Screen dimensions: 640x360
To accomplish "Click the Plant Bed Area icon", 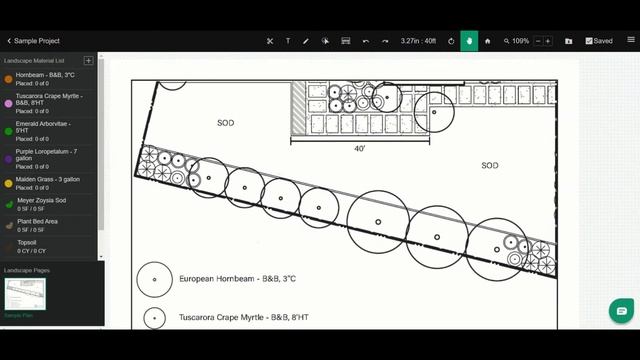I will point(9,226).
